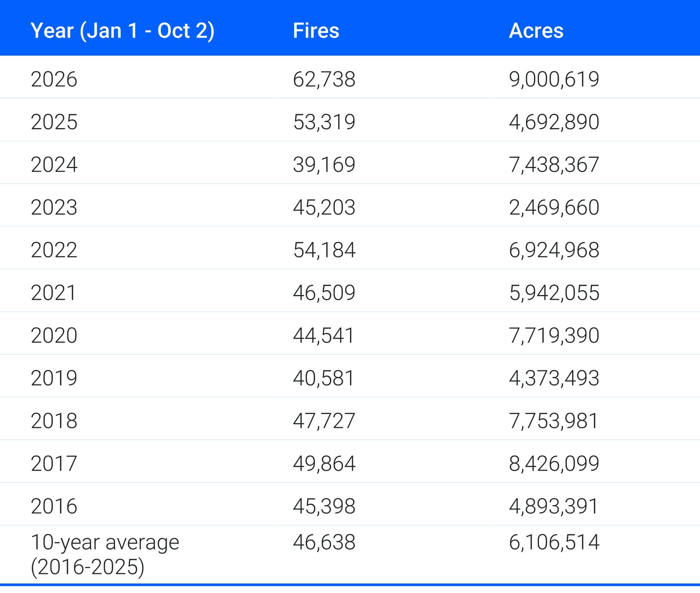Select the acres value '7,719,390'

coord(554,335)
